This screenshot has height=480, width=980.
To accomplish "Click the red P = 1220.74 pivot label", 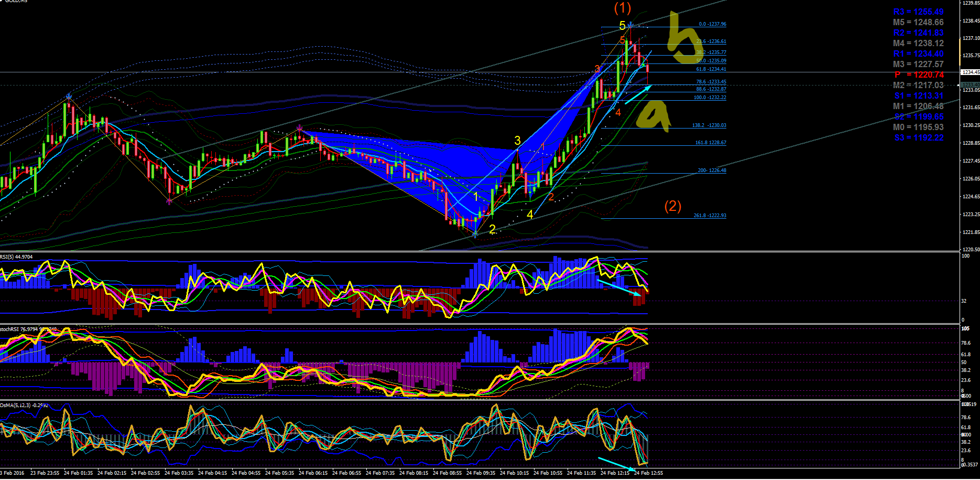I will (x=919, y=74).
